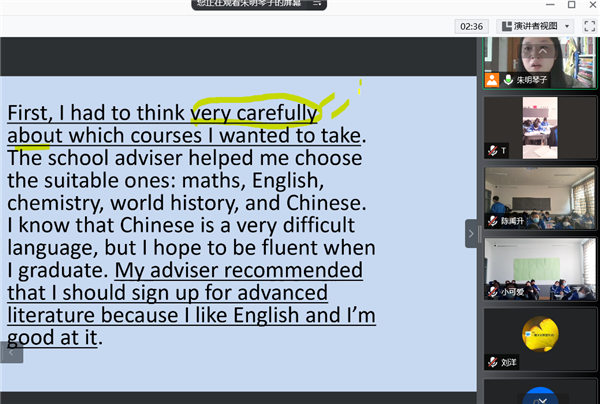Click the line "the suitable ones: maths, English,"
This screenshot has width=600, height=404.
[x=166, y=181]
